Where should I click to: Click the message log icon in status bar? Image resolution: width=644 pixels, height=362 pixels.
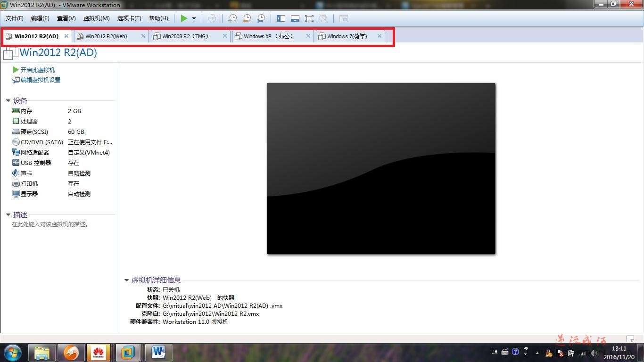630,338
